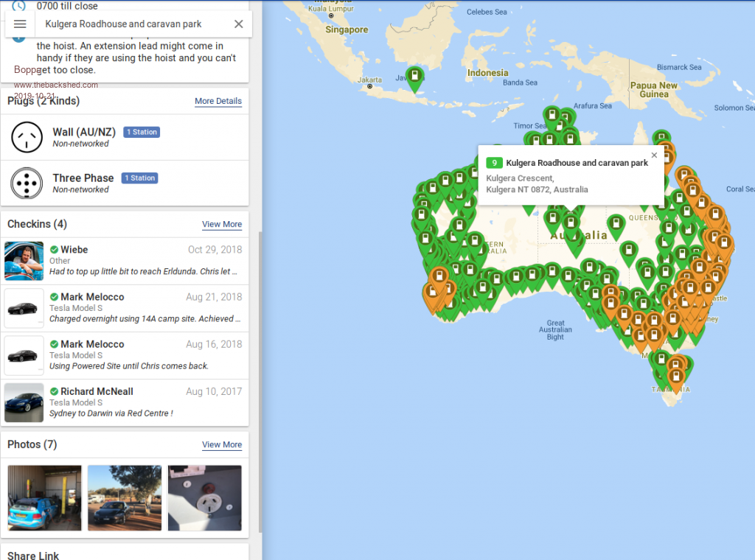The width and height of the screenshot is (755, 560).
Task: Click the Wall (AU/NZ) plug icon
Action: 27,137
